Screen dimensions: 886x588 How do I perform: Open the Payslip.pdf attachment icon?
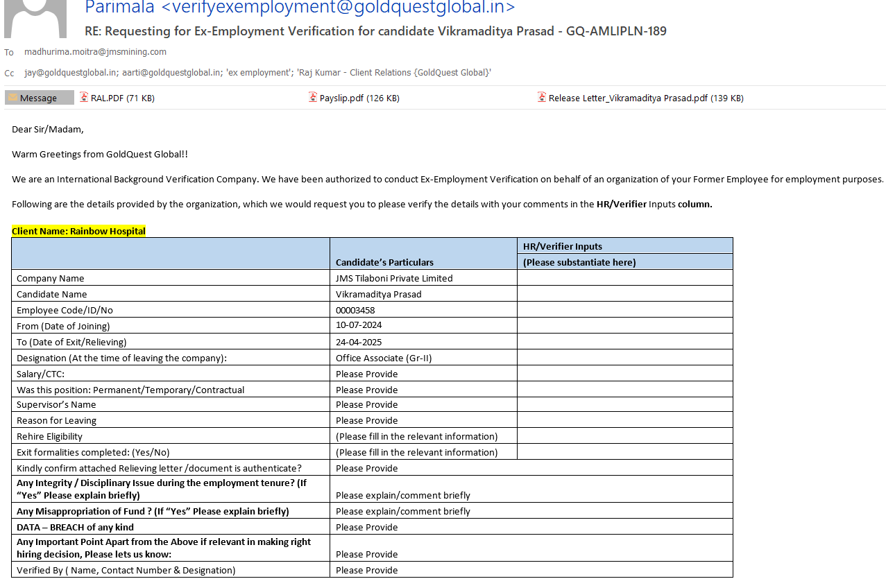coord(313,98)
